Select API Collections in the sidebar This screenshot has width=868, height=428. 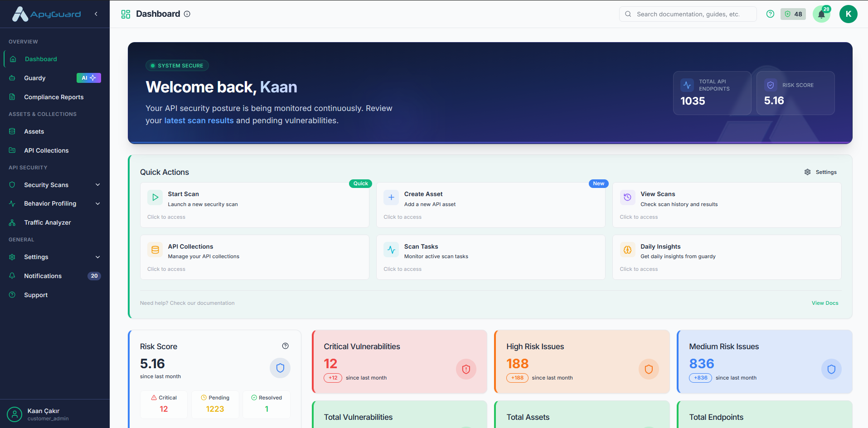coord(46,150)
